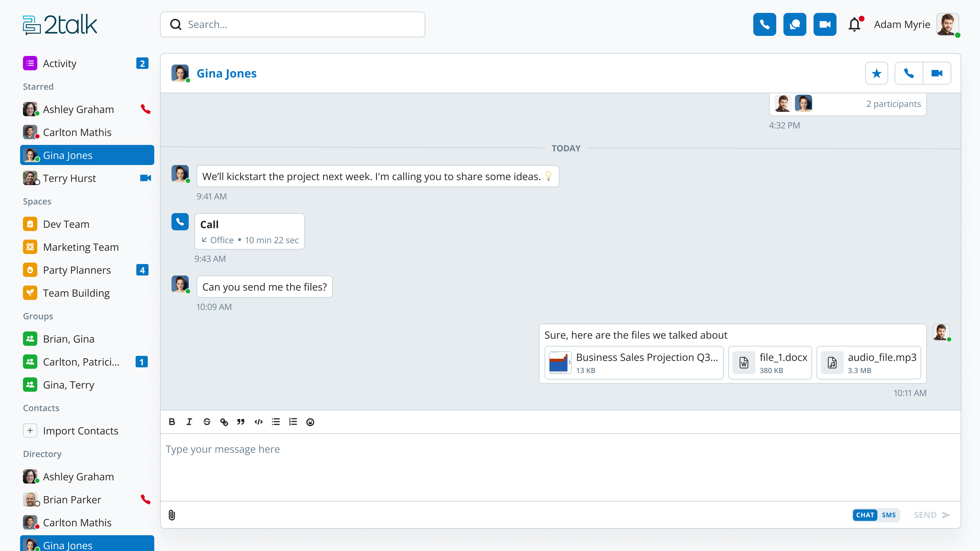The width and height of the screenshot is (980, 551).
Task: Open the Dev Team space
Action: pyautogui.click(x=87, y=224)
